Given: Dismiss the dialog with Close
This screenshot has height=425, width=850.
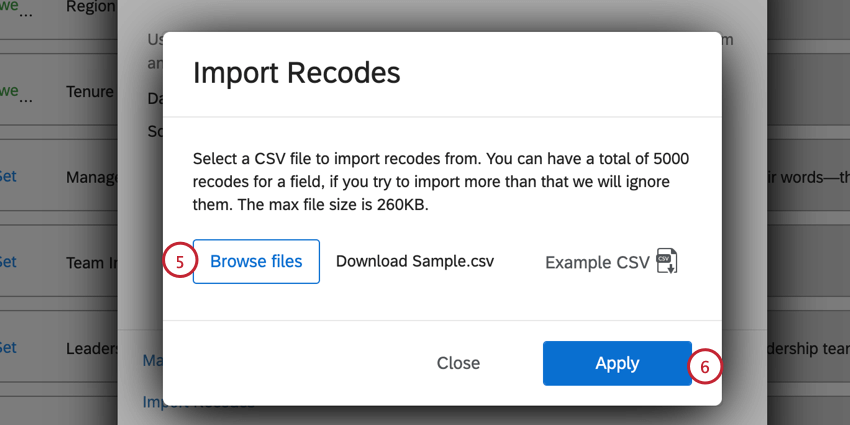Looking at the screenshot, I should pyautogui.click(x=458, y=363).
